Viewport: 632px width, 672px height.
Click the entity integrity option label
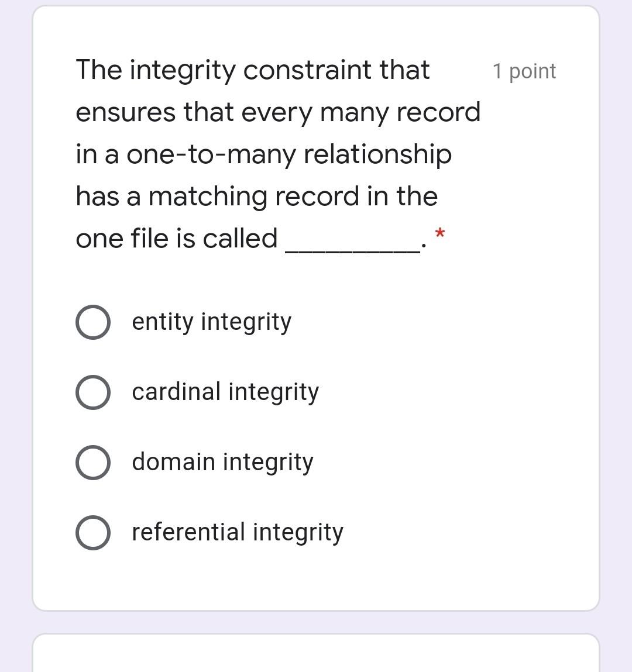pyautogui.click(x=211, y=321)
